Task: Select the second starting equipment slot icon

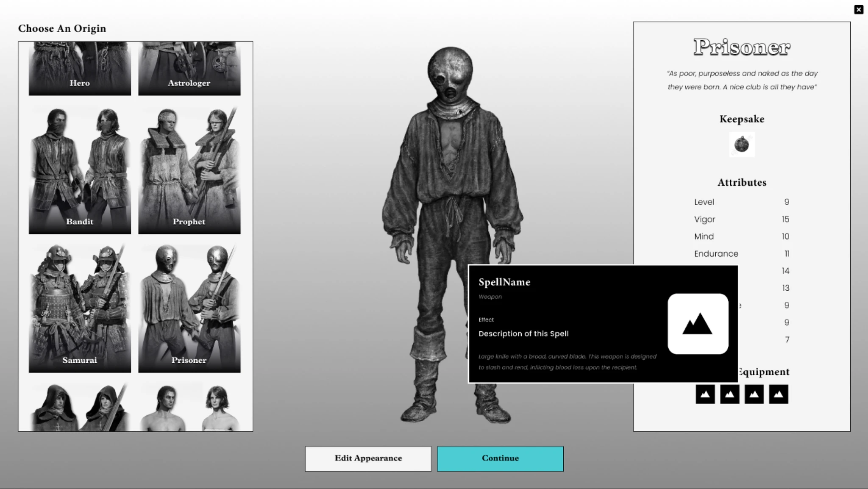Action: point(729,394)
